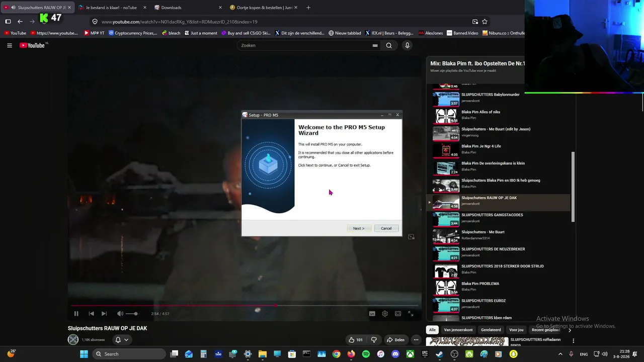Dislike the video with the thumbs-down button
This screenshot has width=644, height=362.
point(374,340)
